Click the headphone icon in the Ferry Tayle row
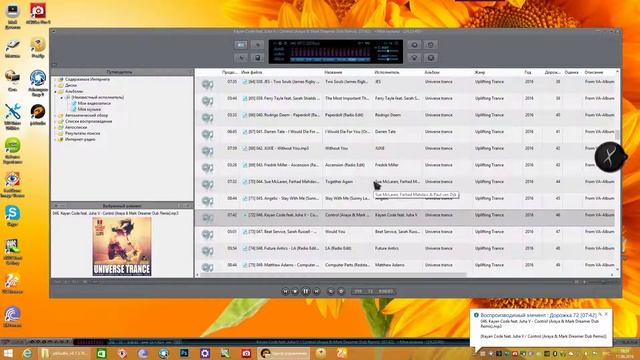This screenshot has height=360, width=640. 207,101
